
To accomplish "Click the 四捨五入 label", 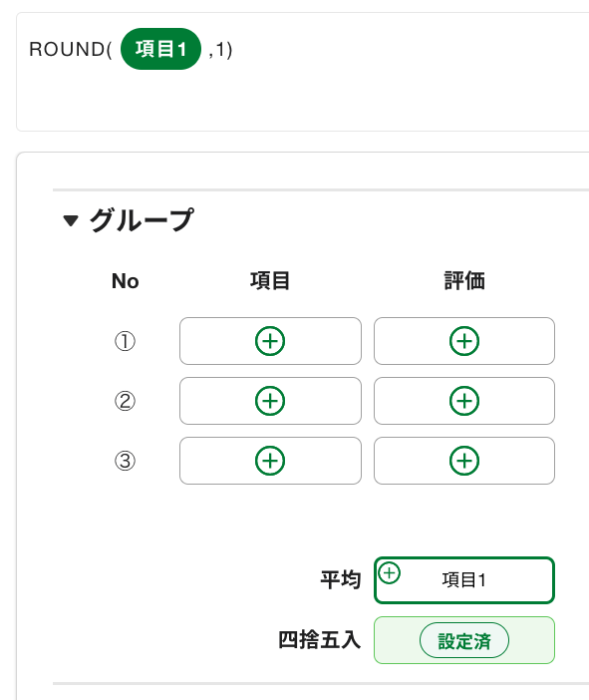I will click(319, 640).
